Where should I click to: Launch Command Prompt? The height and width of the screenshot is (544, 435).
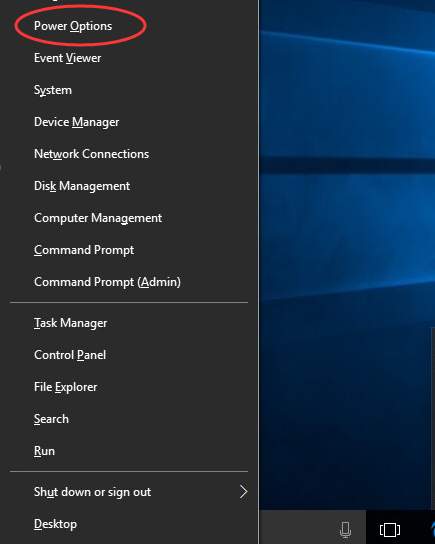(129, 250)
